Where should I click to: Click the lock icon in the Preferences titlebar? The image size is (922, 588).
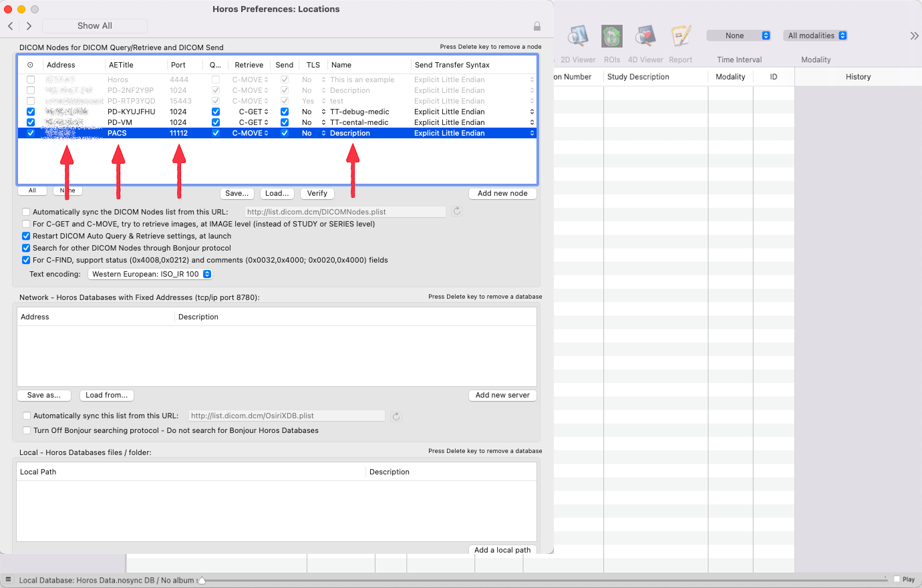point(537,26)
